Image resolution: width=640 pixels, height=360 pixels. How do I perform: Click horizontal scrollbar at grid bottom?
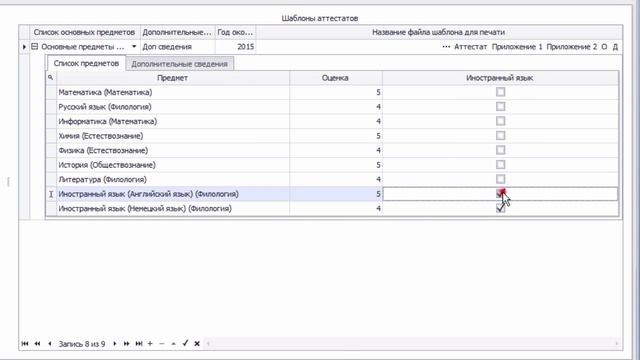click(412, 344)
